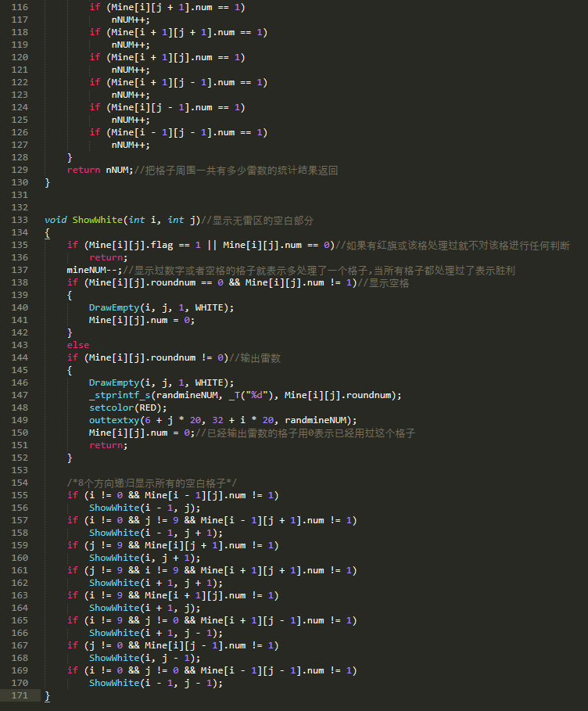Click 'ShowWhite(i + 1, j + 1);' call

pyautogui.click(x=156, y=584)
